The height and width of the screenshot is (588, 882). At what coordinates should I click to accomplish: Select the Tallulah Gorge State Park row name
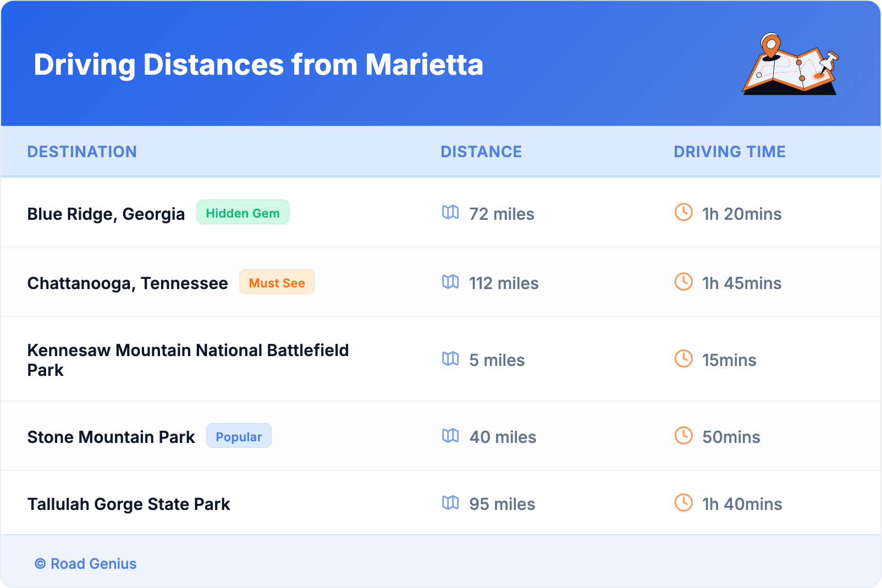[x=129, y=504]
